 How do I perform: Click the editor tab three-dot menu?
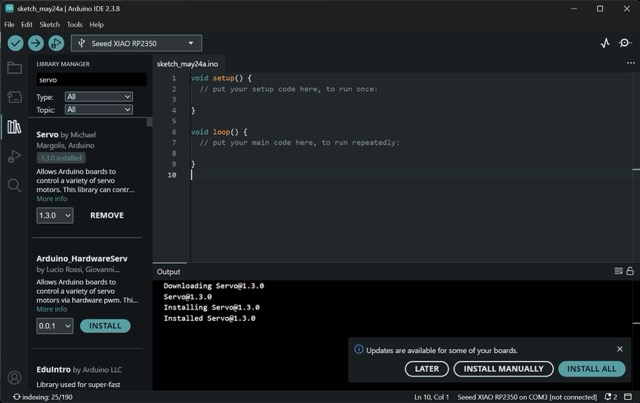click(x=631, y=63)
